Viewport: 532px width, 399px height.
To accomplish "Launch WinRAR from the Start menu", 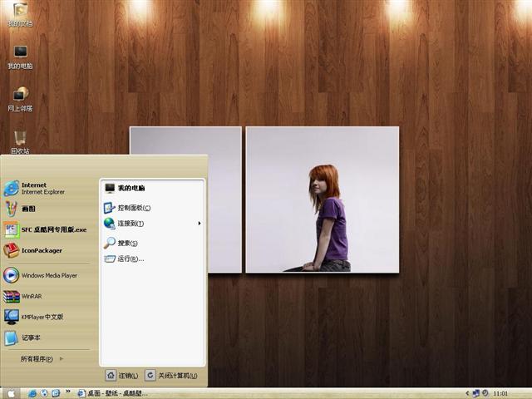I will 22,296.
